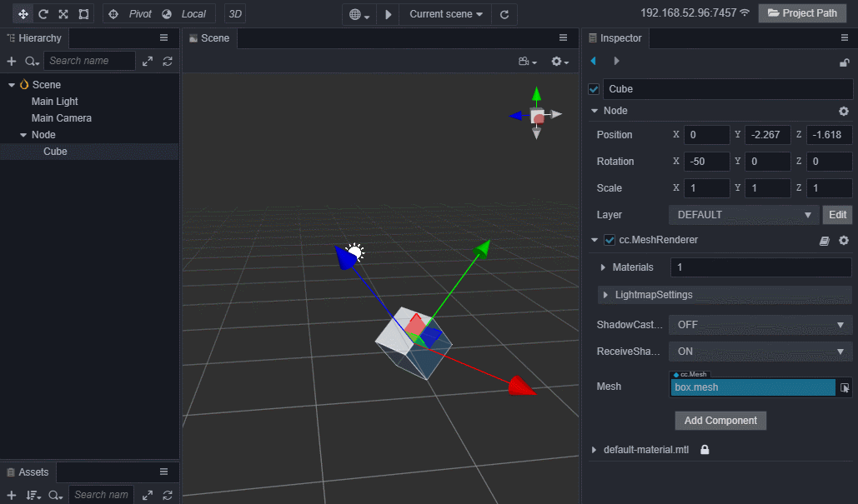Edit the Cube node name field
Viewport: 858px width, 504px height.
[x=728, y=89]
